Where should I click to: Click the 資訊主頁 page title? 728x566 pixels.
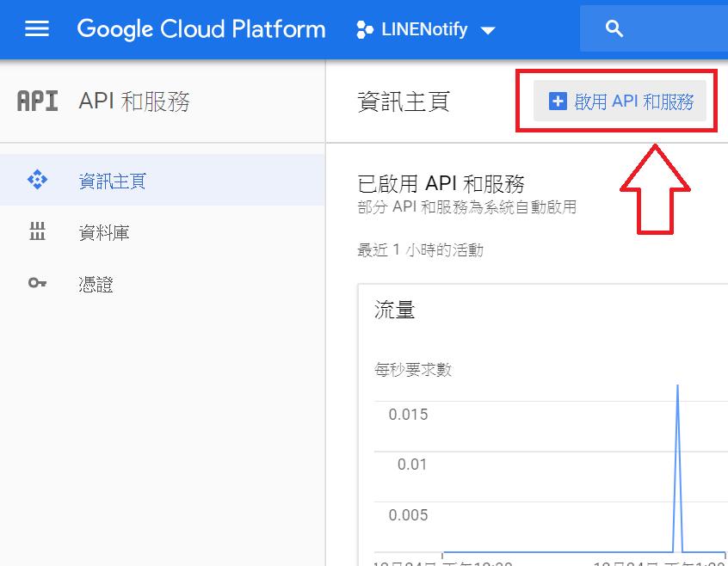(404, 102)
